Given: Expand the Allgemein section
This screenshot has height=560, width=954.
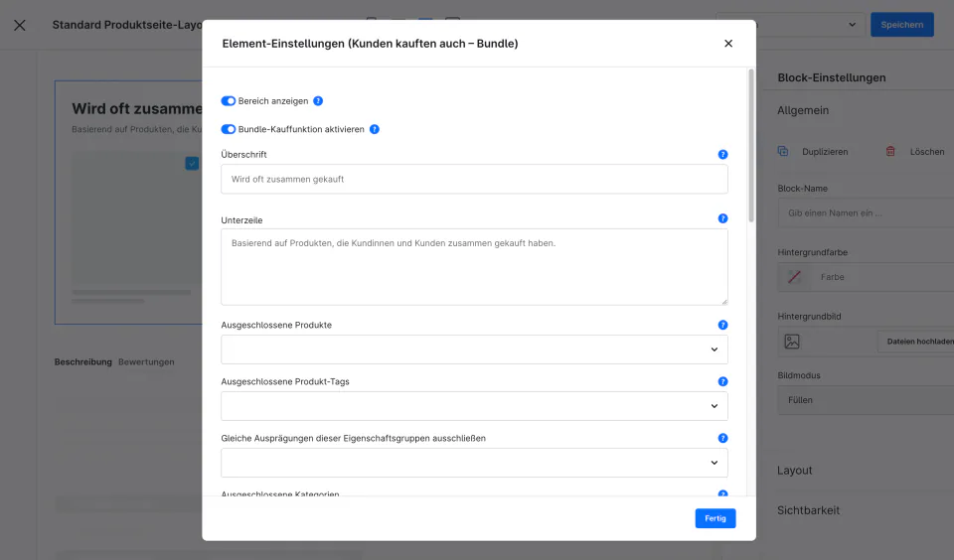Looking at the screenshot, I should click(803, 110).
